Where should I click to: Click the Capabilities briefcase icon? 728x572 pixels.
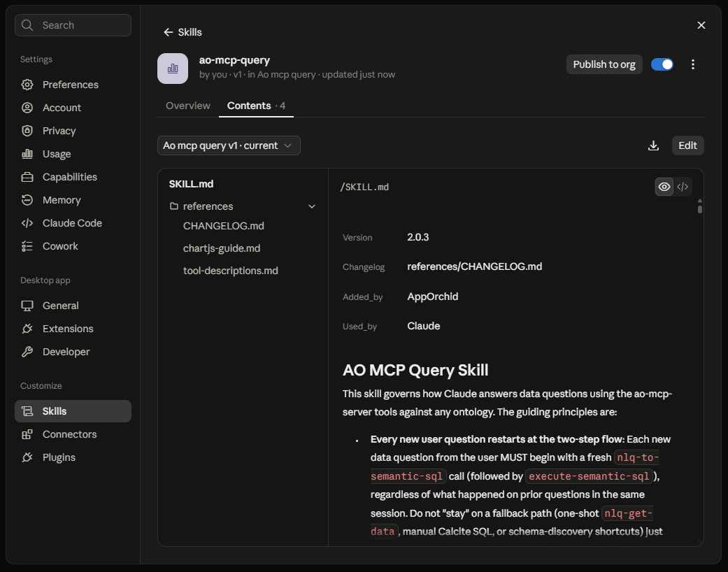[27, 177]
